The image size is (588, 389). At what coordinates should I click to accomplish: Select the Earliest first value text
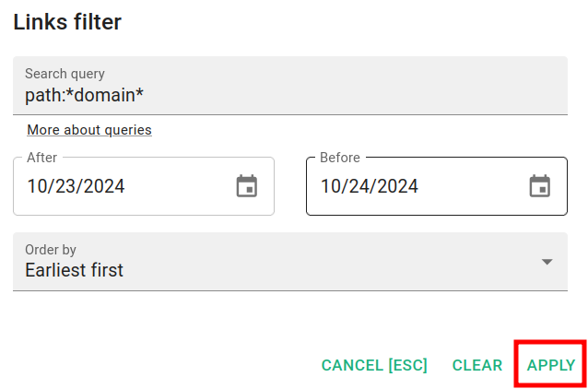click(74, 271)
